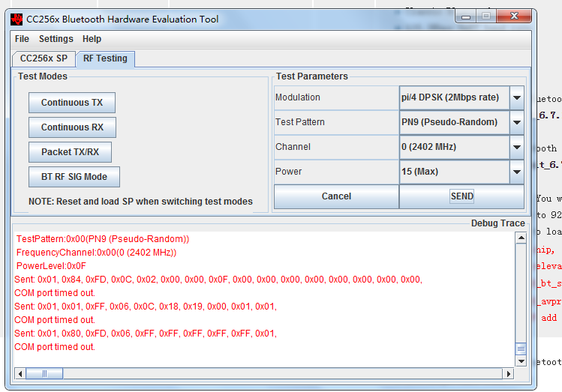Click the Cancel button
The image size is (562, 392).
tap(336, 196)
